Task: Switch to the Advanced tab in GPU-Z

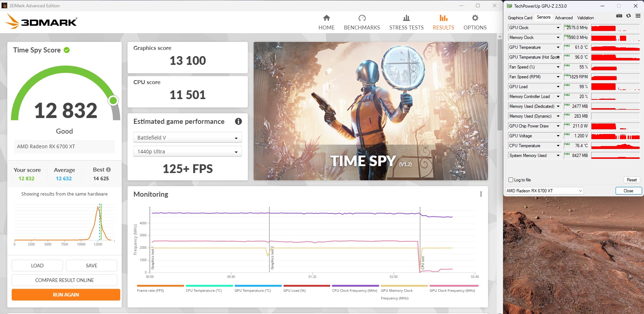Action: click(564, 18)
